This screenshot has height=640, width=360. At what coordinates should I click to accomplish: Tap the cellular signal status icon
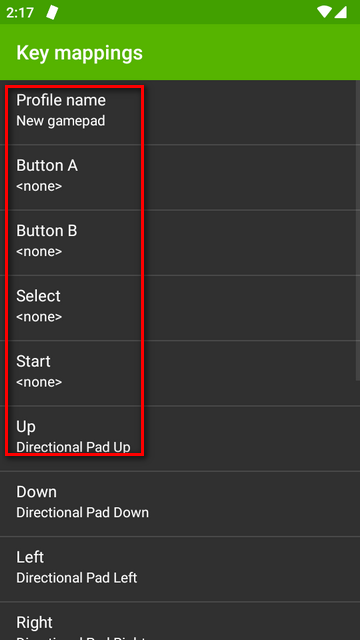340,12
